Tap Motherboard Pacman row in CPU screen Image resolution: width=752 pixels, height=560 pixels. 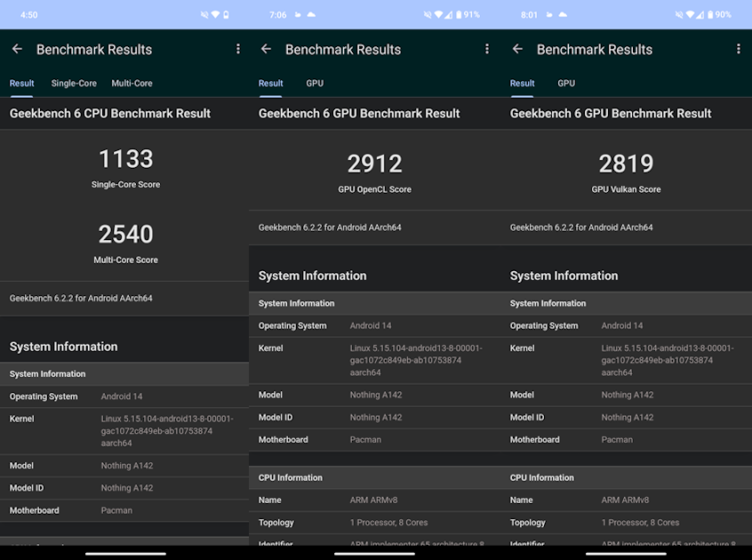pyautogui.click(x=124, y=510)
